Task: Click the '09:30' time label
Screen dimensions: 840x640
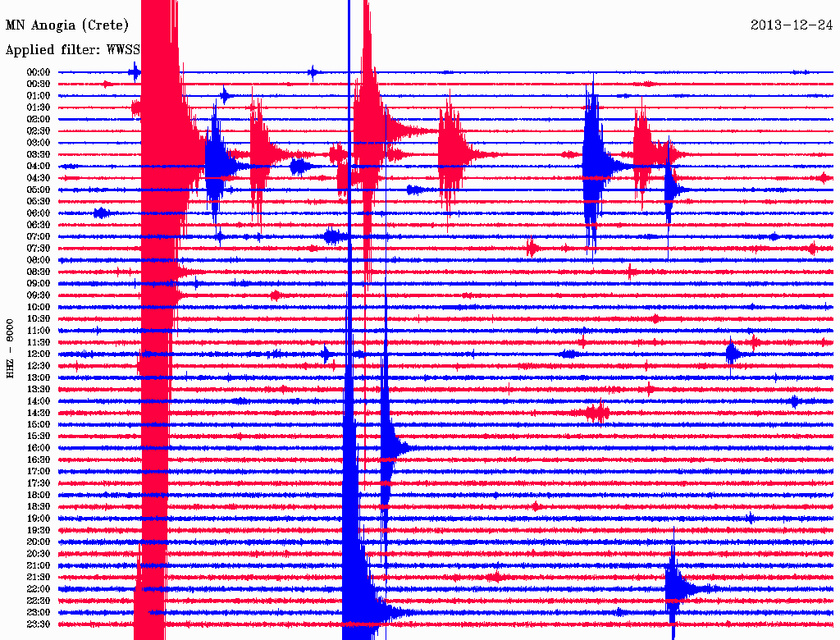Action: (39, 295)
